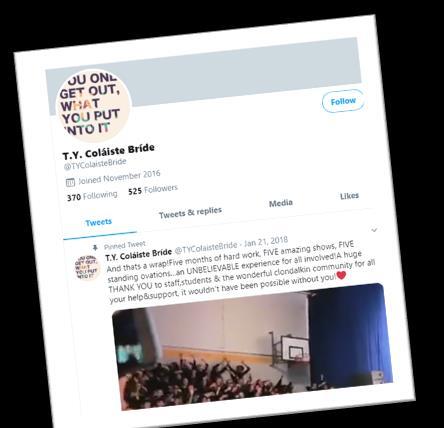Open the large profile avatar picture
This screenshot has height=428, width=444.
click(93, 106)
